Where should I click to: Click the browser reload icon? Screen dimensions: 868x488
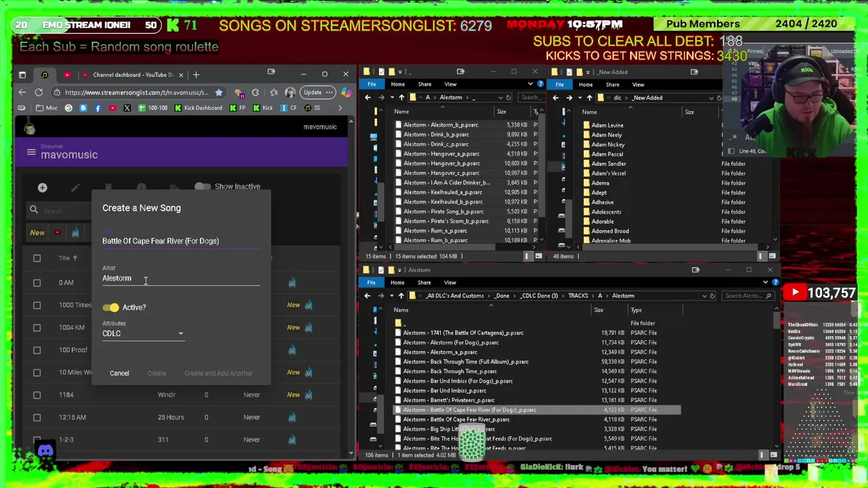(x=39, y=92)
